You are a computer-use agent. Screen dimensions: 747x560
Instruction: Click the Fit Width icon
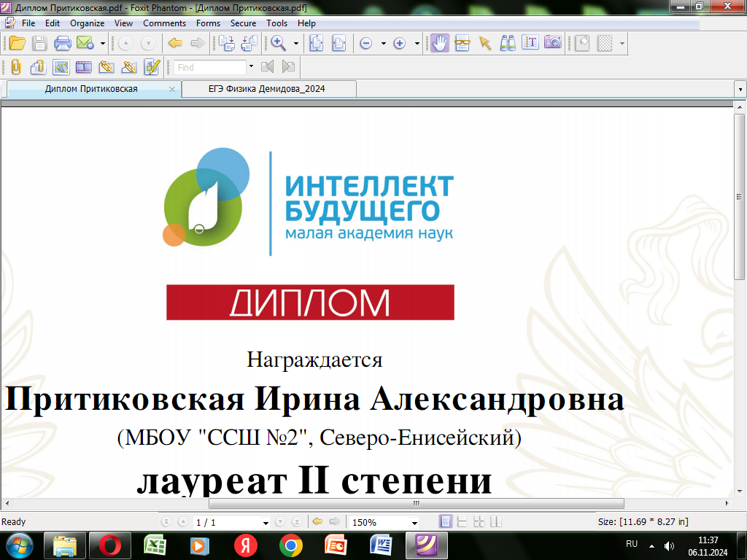(338, 43)
